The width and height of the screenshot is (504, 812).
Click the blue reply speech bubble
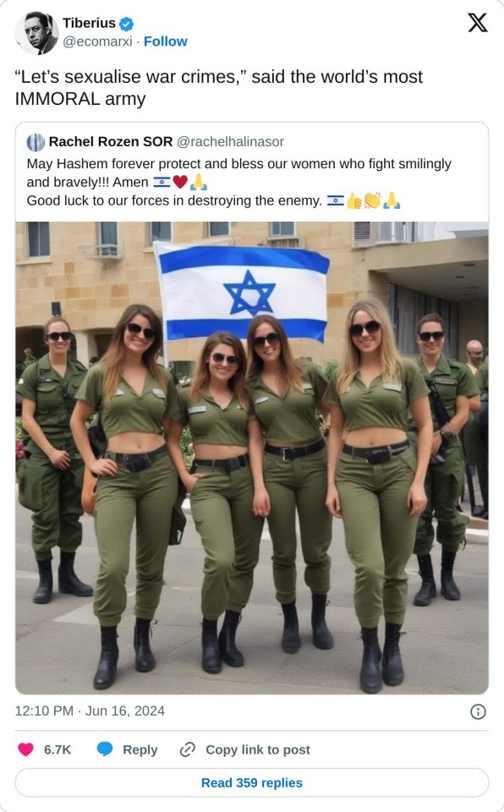click(x=105, y=749)
